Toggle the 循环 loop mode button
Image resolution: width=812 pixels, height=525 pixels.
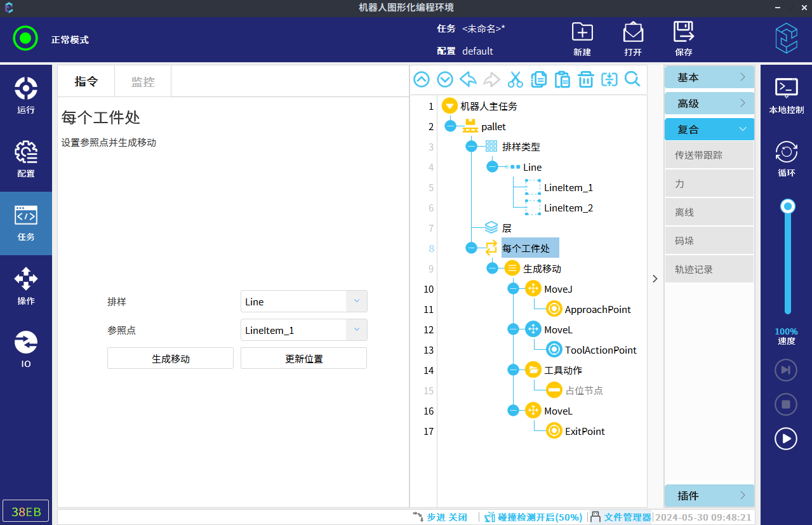(786, 159)
